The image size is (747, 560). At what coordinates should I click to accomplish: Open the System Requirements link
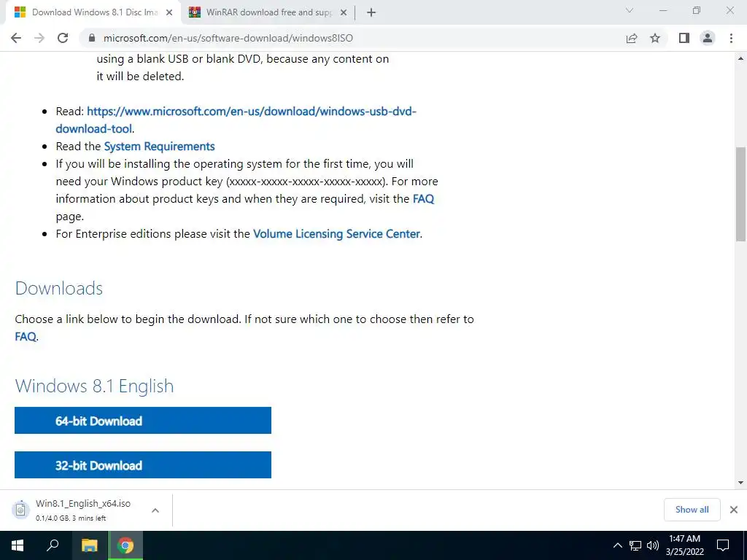[159, 146]
